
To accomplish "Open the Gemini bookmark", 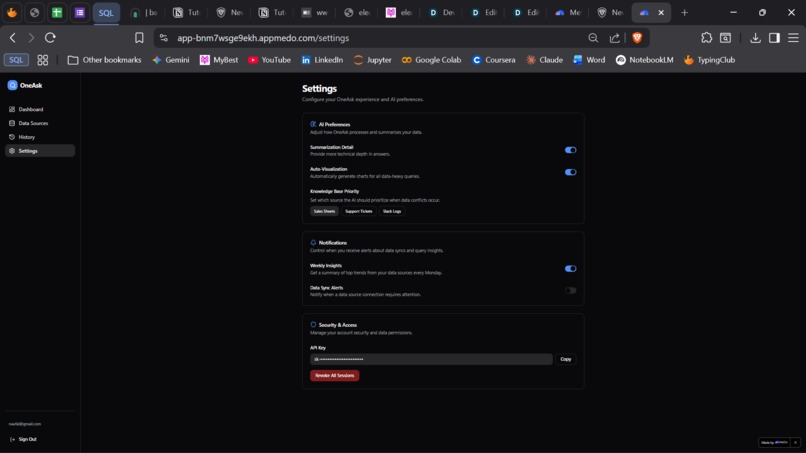I will [171, 60].
